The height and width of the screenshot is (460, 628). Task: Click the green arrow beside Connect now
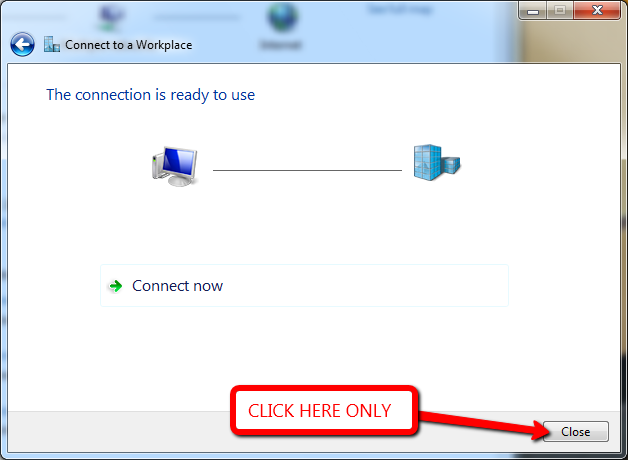[116, 286]
